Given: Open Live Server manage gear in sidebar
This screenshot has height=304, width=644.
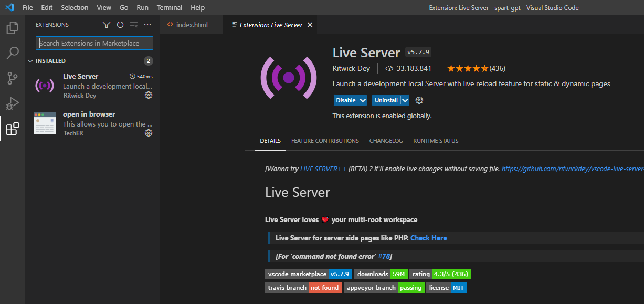Looking at the screenshot, I should point(149,95).
